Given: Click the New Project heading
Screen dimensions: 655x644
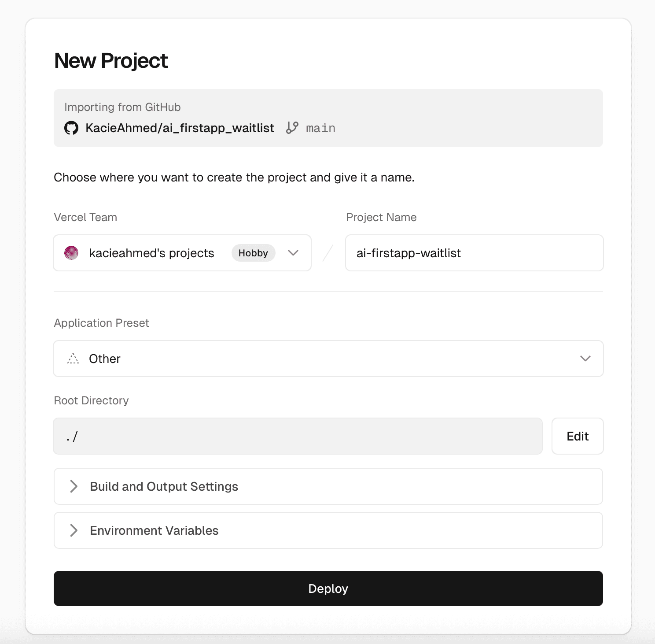Looking at the screenshot, I should 110,60.
